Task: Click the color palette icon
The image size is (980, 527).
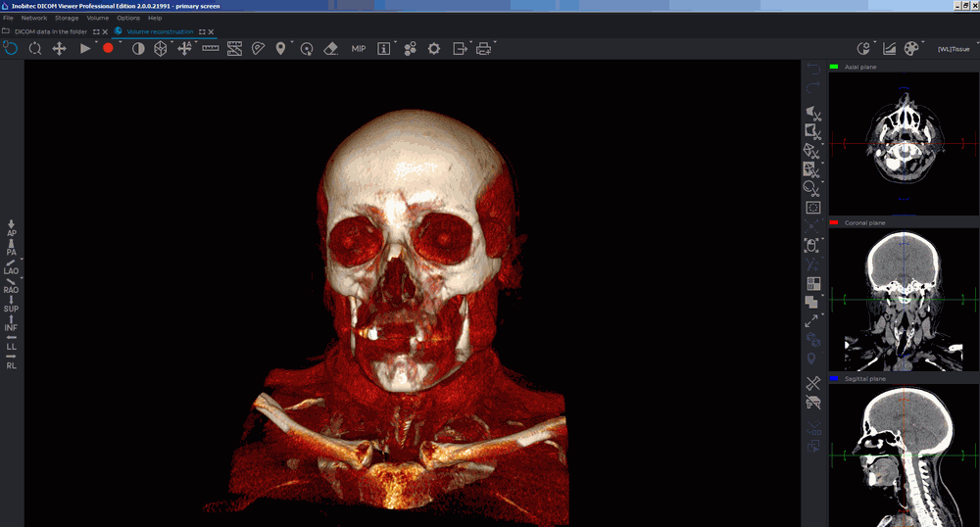Action: pos(911,48)
